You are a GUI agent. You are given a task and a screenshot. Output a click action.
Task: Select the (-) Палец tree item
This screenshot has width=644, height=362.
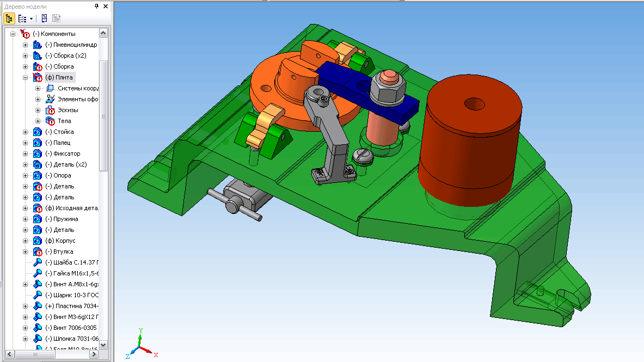tap(58, 143)
